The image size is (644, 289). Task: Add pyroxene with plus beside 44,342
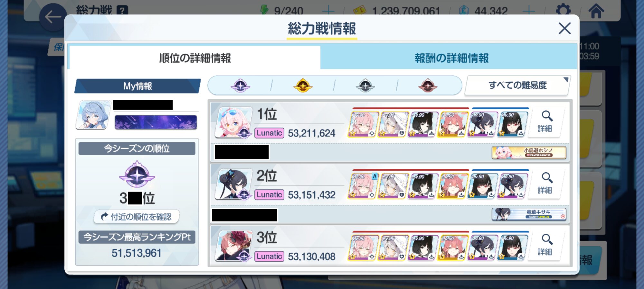pyautogui.click(x=529, y=11)
